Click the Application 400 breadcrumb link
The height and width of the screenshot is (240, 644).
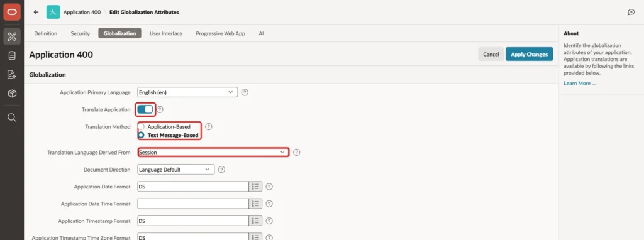[x=82, y=13]
